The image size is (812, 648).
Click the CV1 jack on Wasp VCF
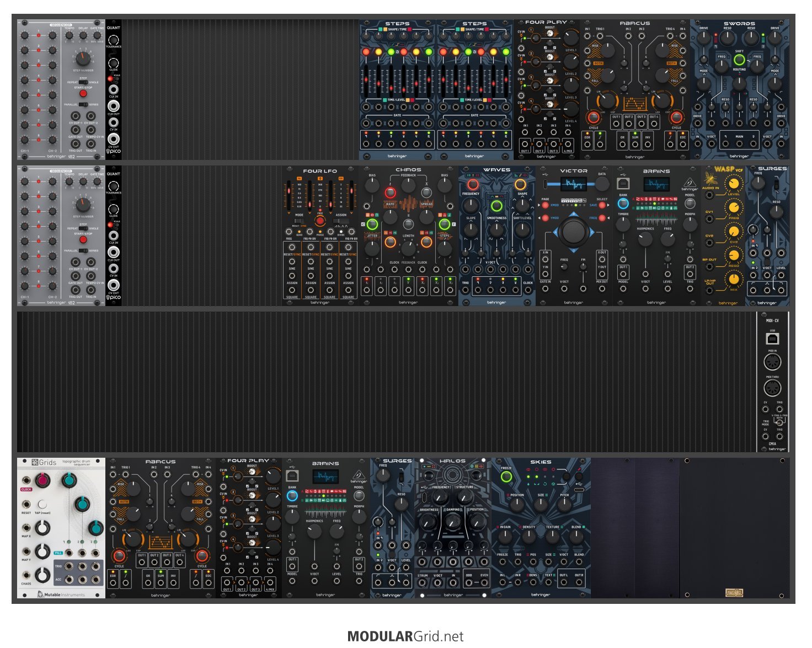(x=709, y=219)
